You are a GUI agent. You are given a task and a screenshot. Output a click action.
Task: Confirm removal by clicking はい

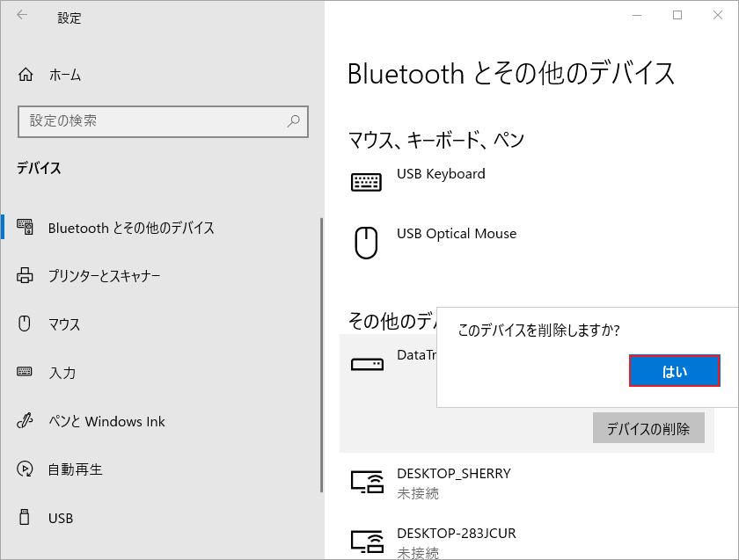pos(674,371)
